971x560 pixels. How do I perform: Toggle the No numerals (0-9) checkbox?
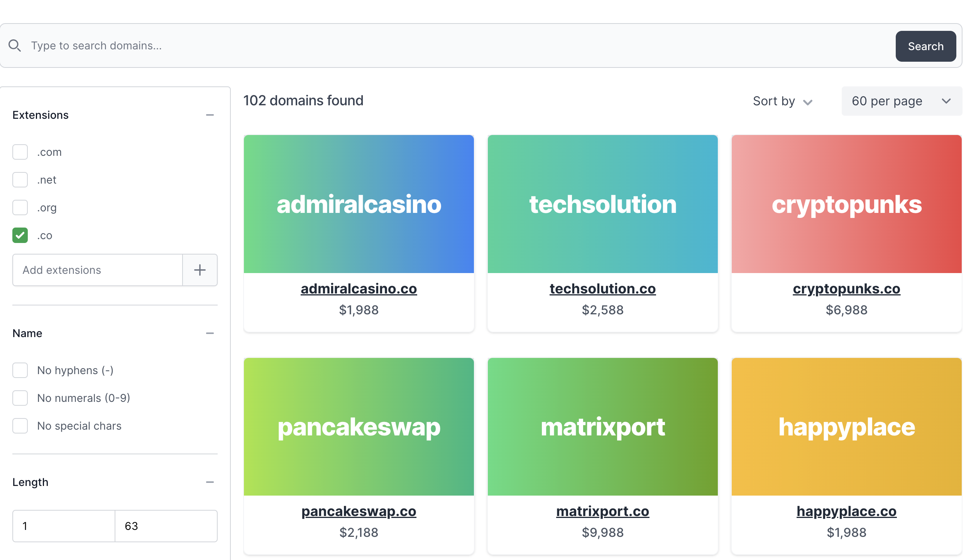(20, 398)
